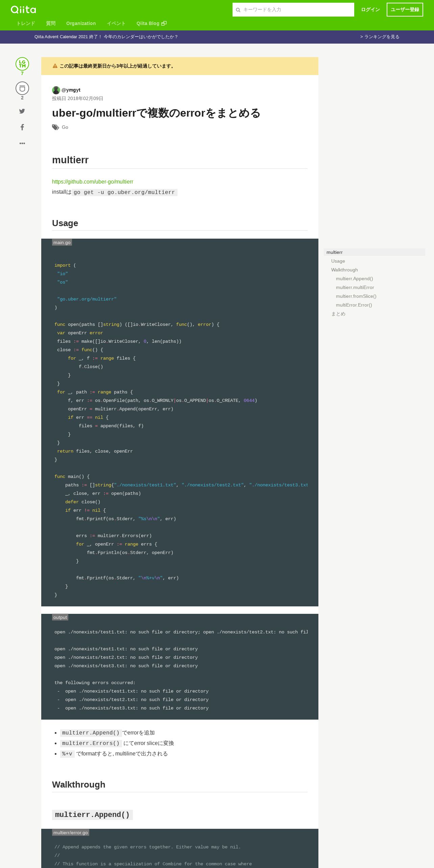Click the main.go code block label

62,242
